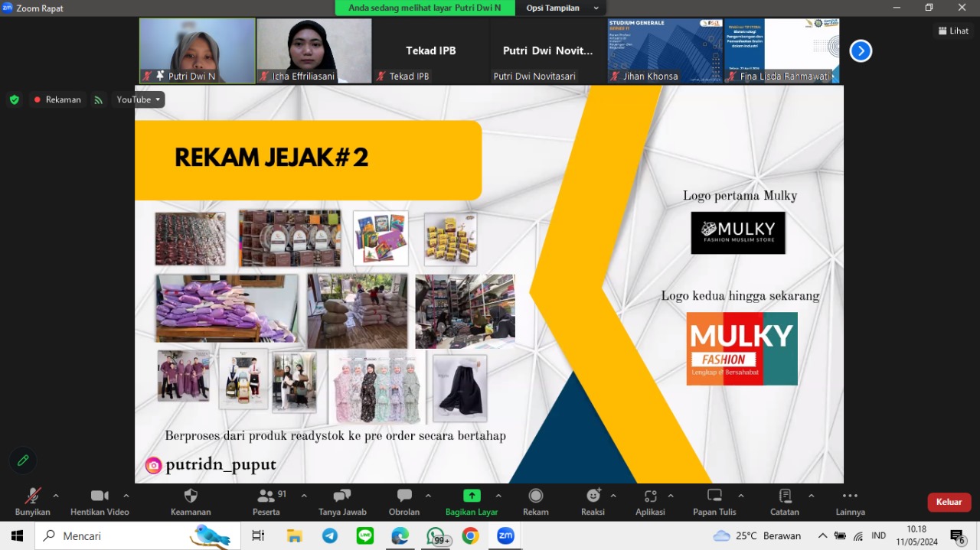Leave the meeting with Keluar button
This screenshot has width=980, height=550.
click(949, 502)
